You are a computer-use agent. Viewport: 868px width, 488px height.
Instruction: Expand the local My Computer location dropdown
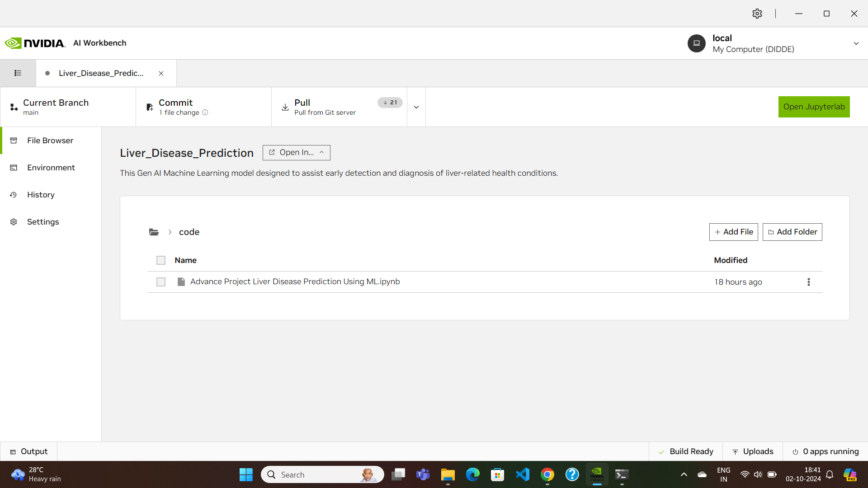click(x=856, y=44)
